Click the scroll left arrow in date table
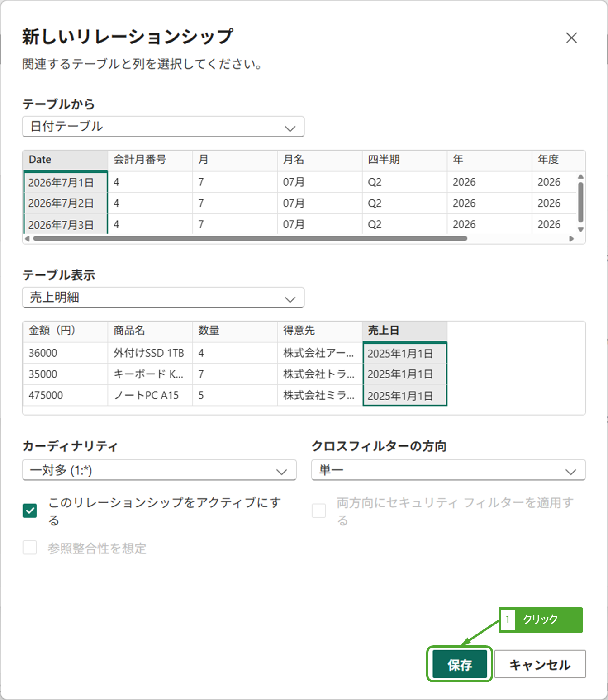 coord(27,239)
